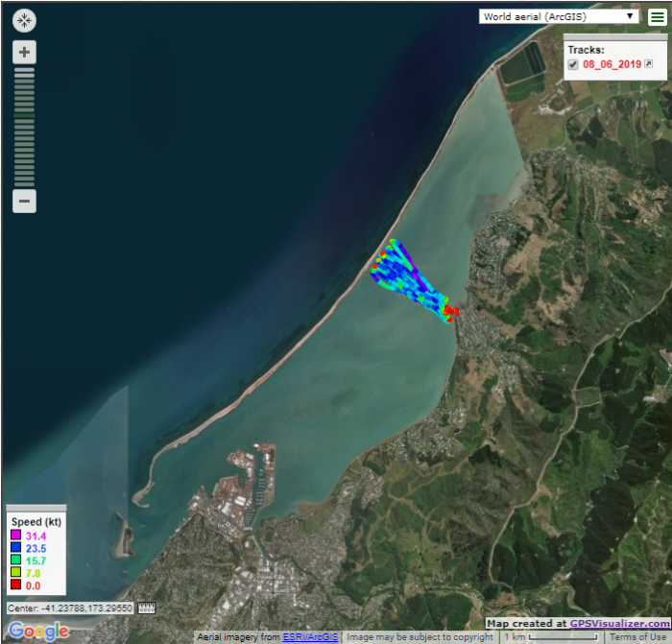This screenshot has height=644, width=672.
Task: Open the GPSVisualizer.com link
Action: (618, 624)
